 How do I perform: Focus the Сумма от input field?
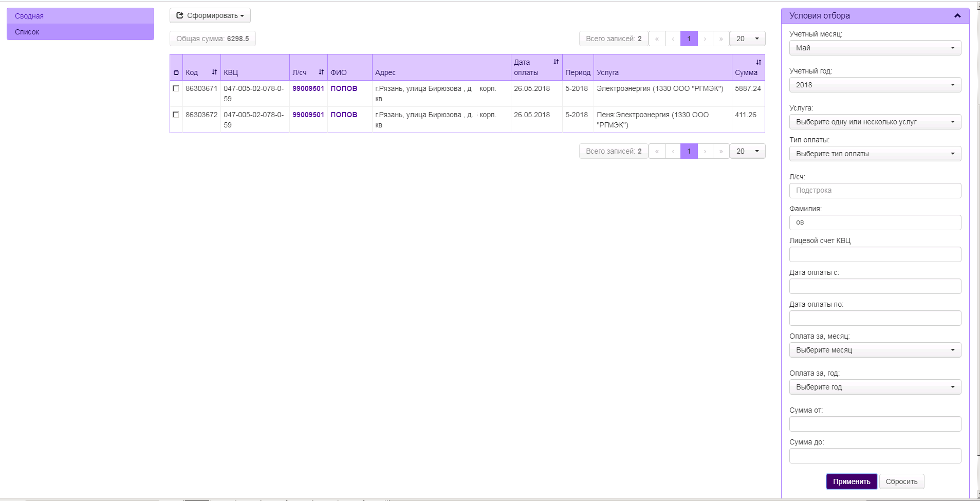875,424
